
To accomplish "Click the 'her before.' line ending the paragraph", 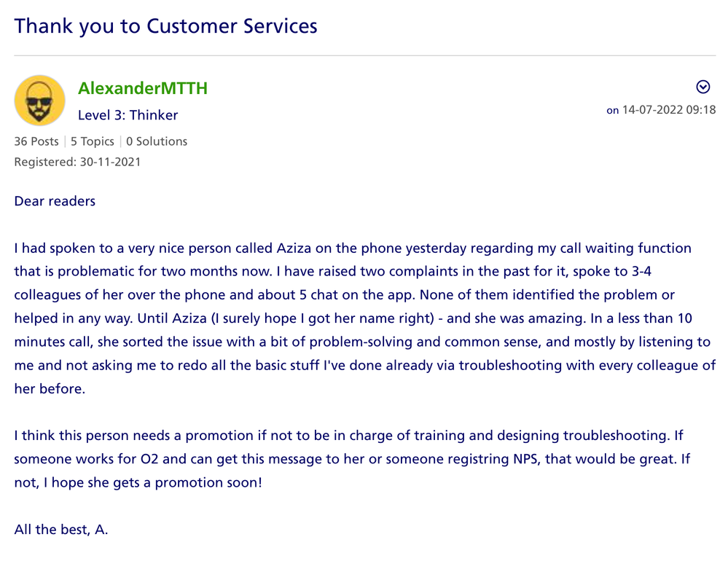I will tap(50, 389).
